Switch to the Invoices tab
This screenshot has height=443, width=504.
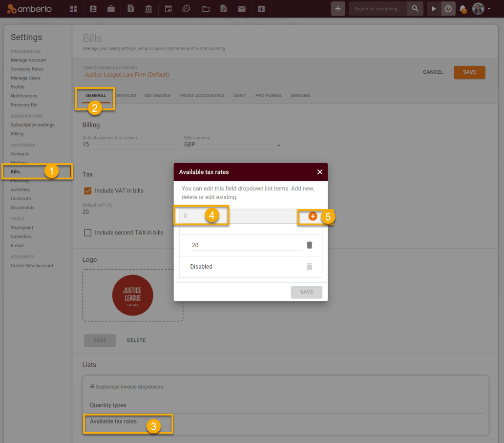click(126, 96)
